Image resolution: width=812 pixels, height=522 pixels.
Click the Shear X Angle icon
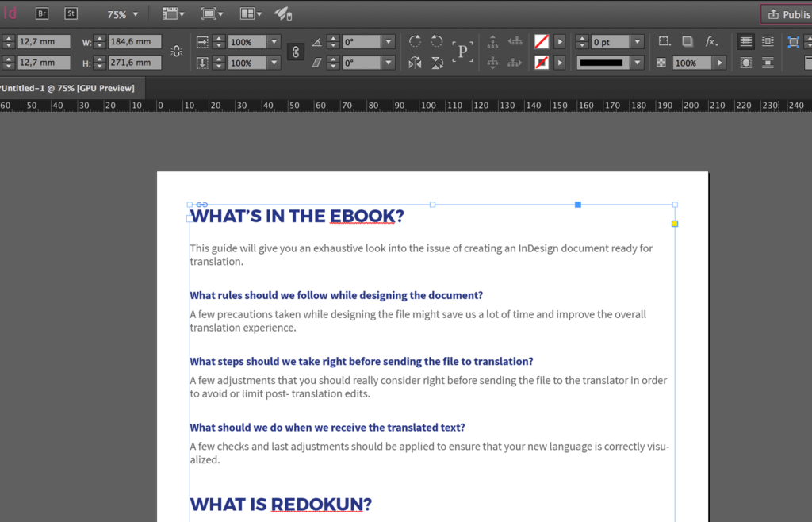point(317,63)
